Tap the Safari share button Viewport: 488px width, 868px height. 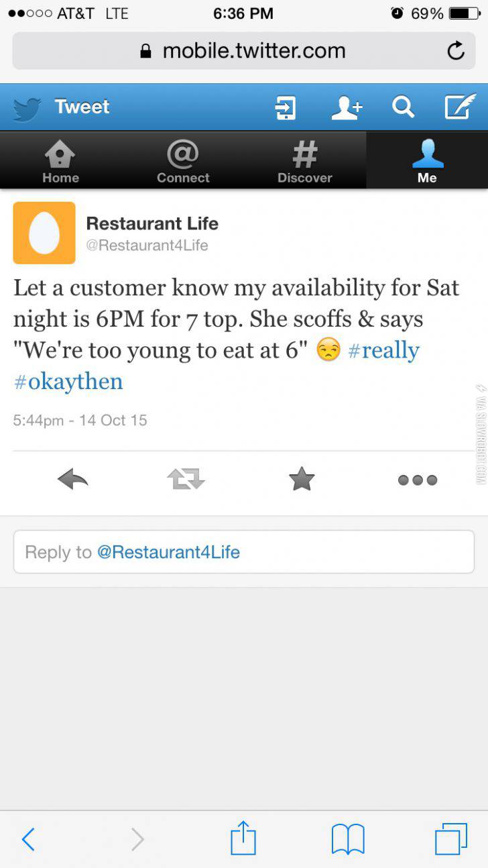pos(243,838)
